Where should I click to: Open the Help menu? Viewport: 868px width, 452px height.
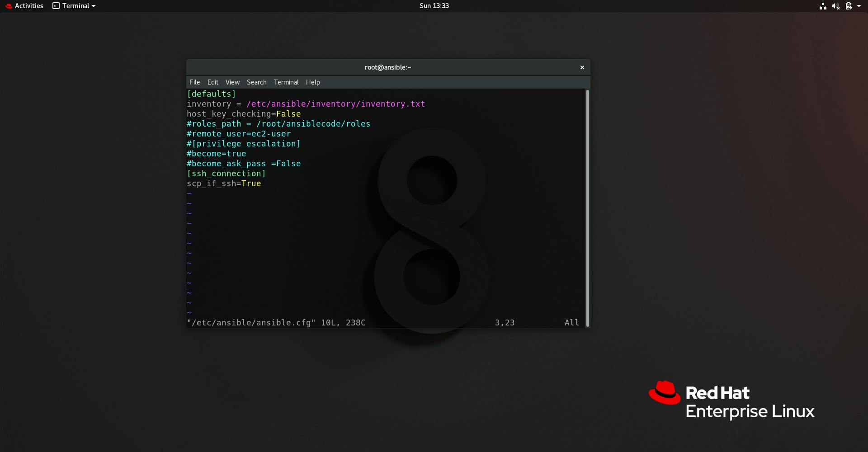coord(313,82)
